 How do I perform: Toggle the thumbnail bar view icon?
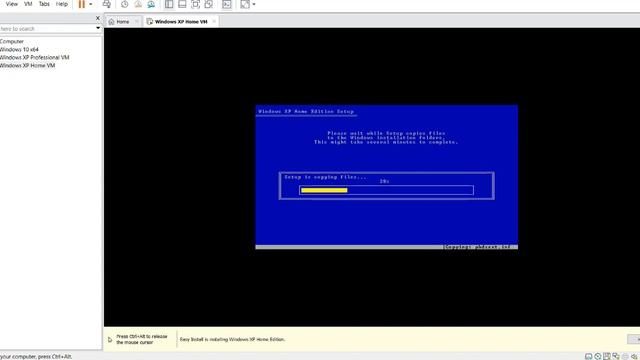[182, 4]
